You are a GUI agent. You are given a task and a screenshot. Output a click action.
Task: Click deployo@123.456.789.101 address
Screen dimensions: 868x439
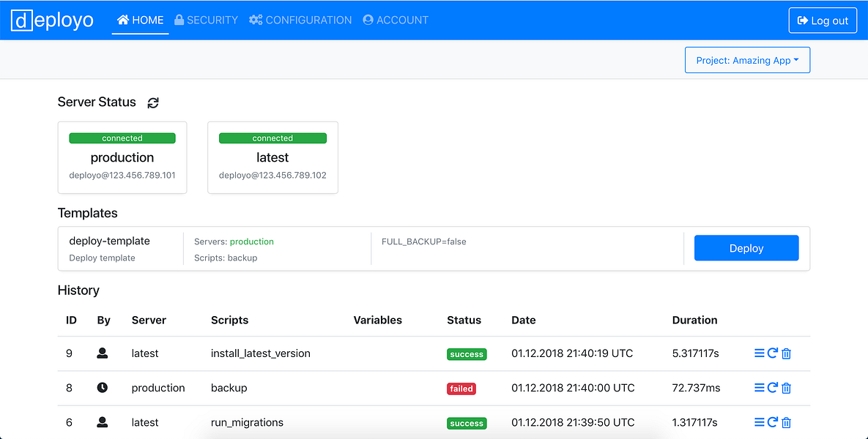pyautogui.click(x=122, y=176)
